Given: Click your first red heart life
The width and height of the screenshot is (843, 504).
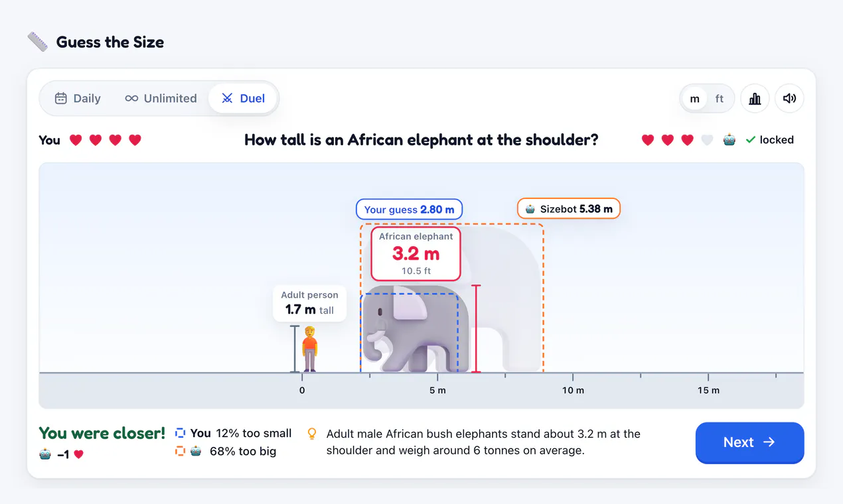Looking at the screenshot, I should 76,140.
